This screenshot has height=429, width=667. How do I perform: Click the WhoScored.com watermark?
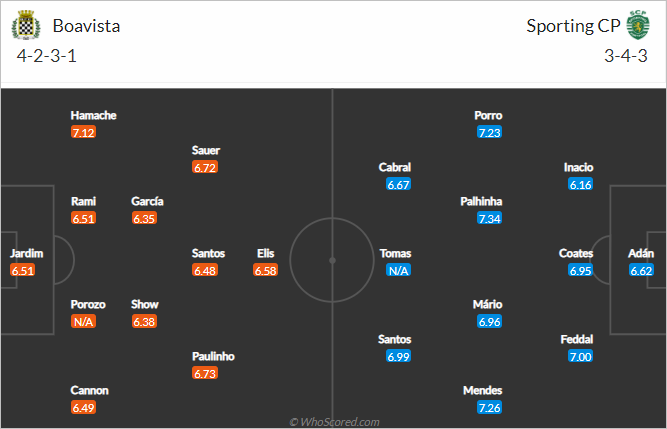coord(334,422)
